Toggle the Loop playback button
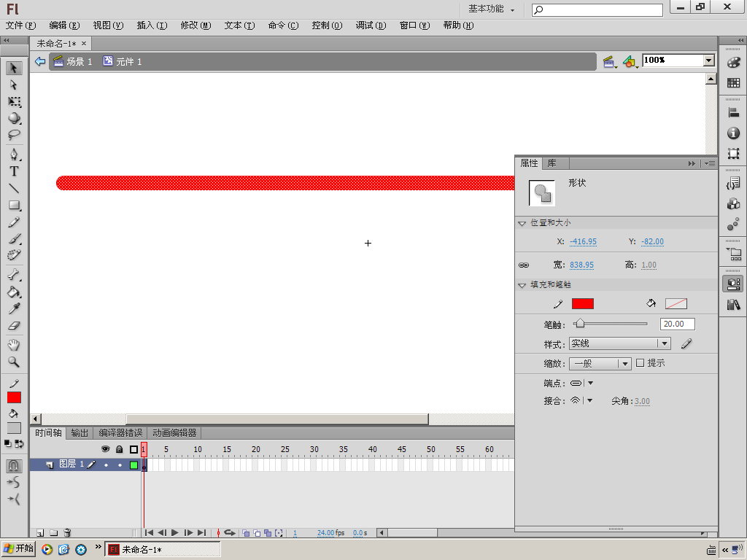This screenshot has width=747, height=560. (230, 533)
